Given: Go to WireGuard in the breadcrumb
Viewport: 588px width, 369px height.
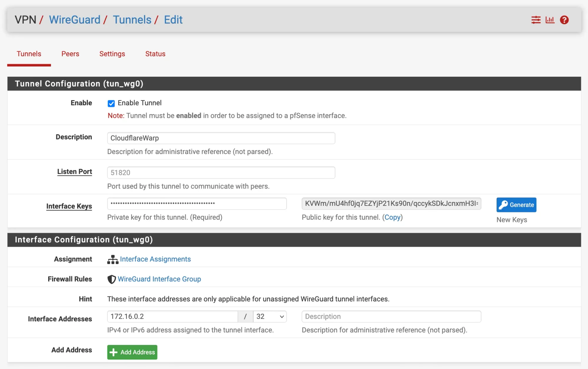Looking at the screenshot, I should 75,20.
